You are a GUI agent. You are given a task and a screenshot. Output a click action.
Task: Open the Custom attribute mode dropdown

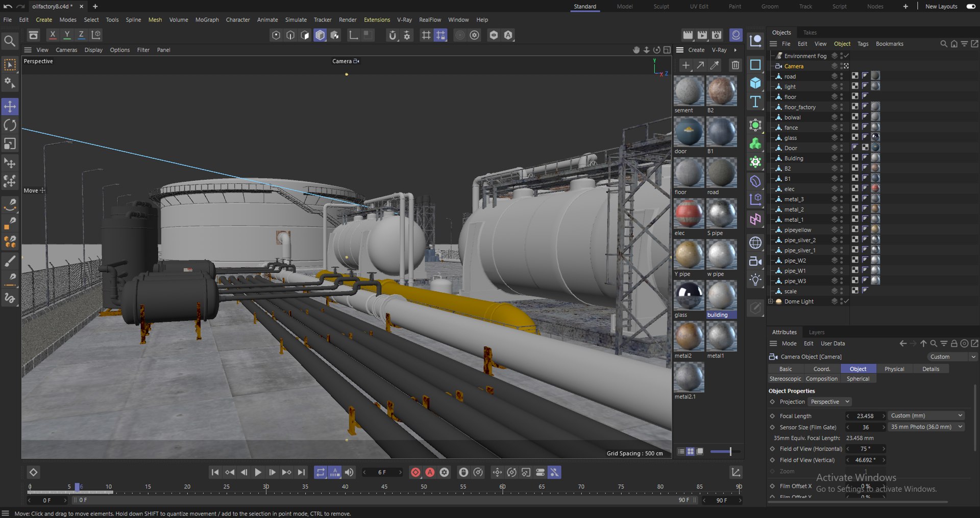(952, 357)
